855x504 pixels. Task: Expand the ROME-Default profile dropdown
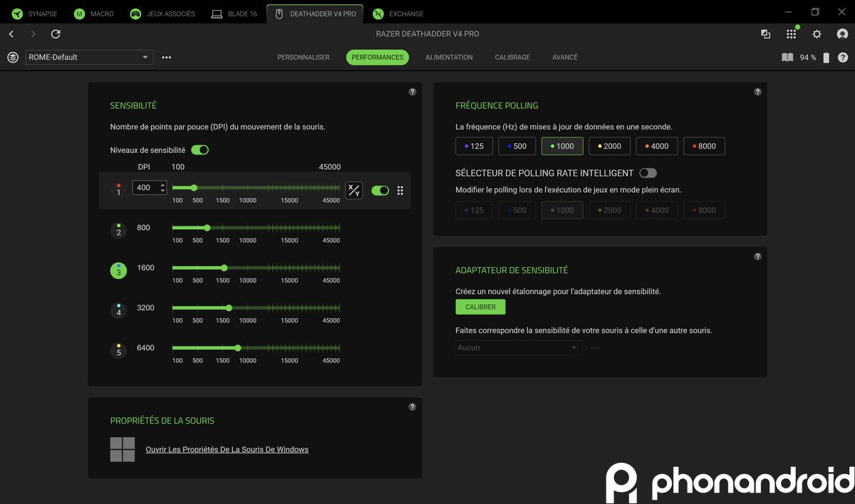(89, 57)
